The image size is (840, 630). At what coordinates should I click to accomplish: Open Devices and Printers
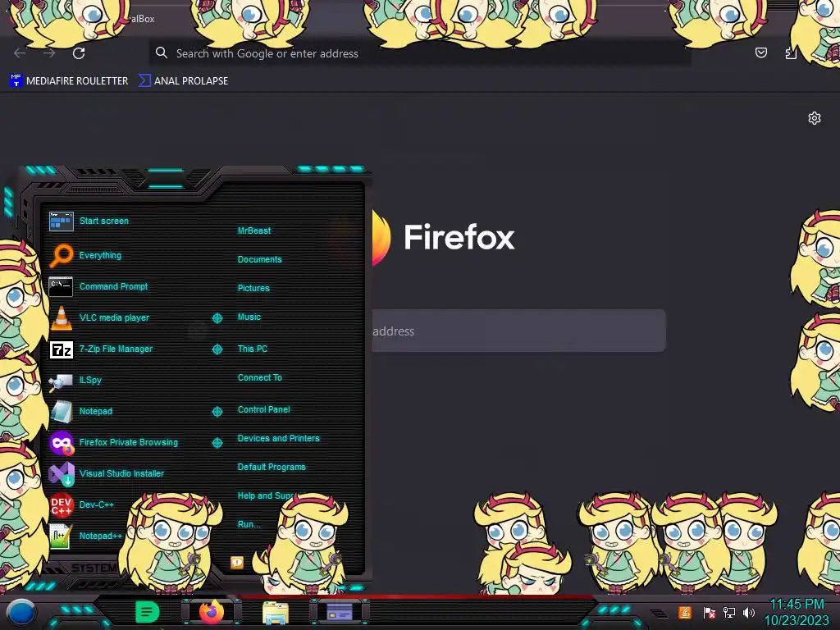point(279,438)
